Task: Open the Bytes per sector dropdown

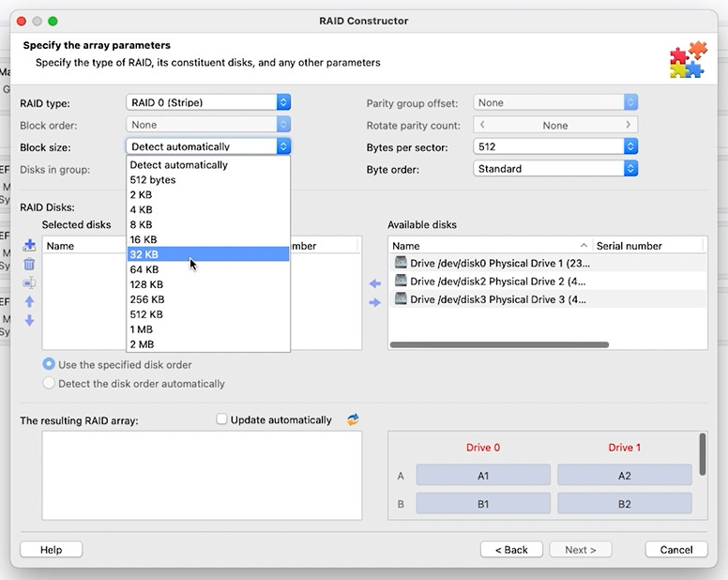Action: point(555,146)
